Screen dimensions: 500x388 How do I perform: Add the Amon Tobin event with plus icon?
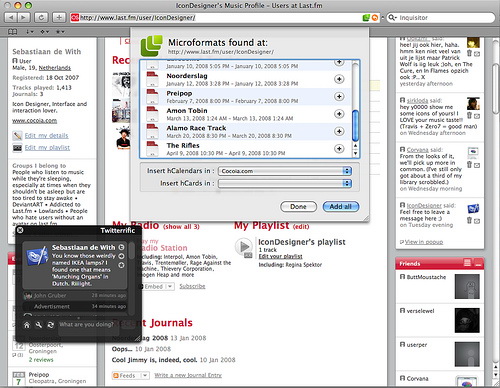click(x=339, y=114)
